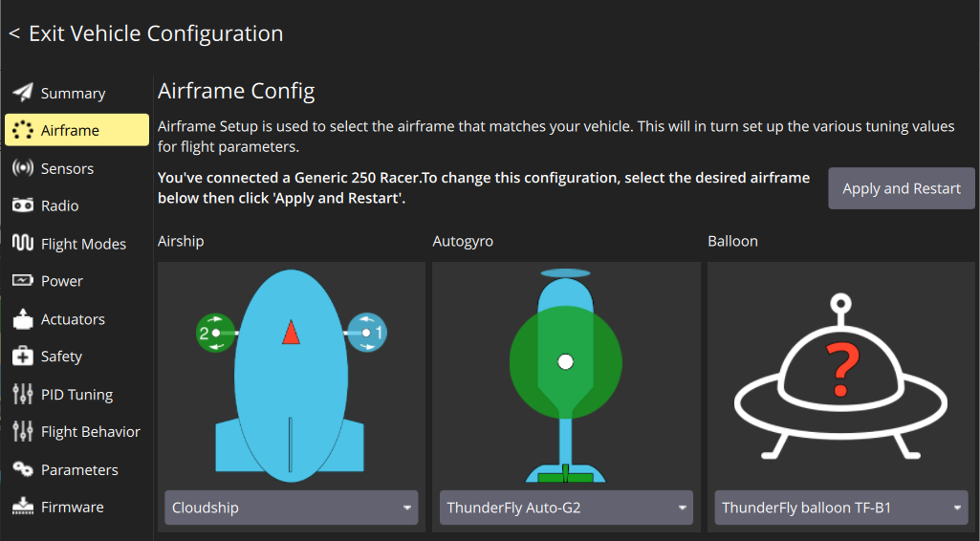Click the blue motor 1 marker on airship
The height and width of the screenshot is (541, 980).
[x=367, y=333]
